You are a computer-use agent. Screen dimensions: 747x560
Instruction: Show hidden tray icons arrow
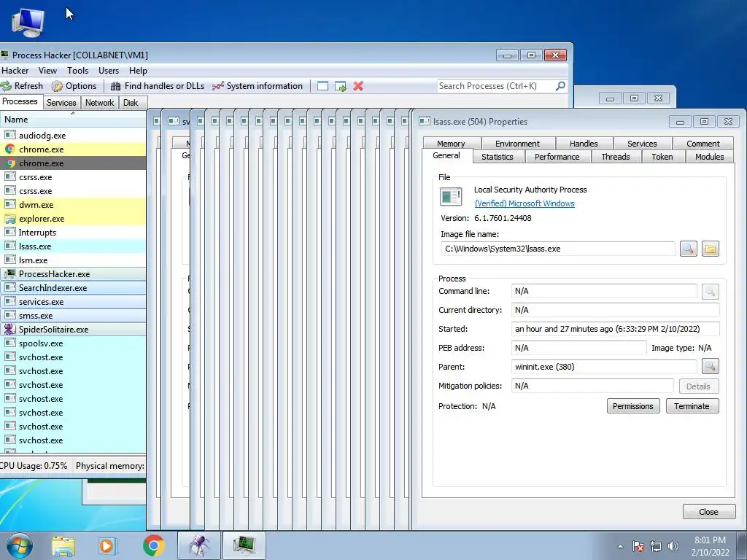(620, 546)
